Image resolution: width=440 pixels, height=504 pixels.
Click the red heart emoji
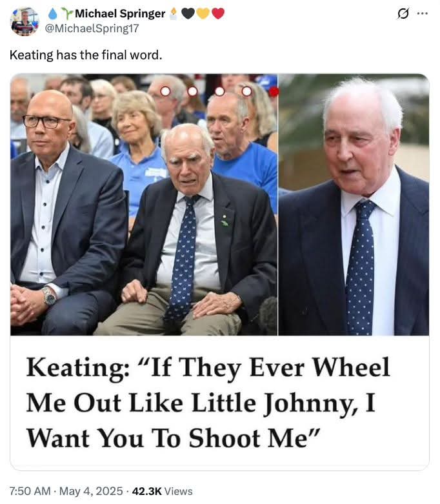point(218,14)
